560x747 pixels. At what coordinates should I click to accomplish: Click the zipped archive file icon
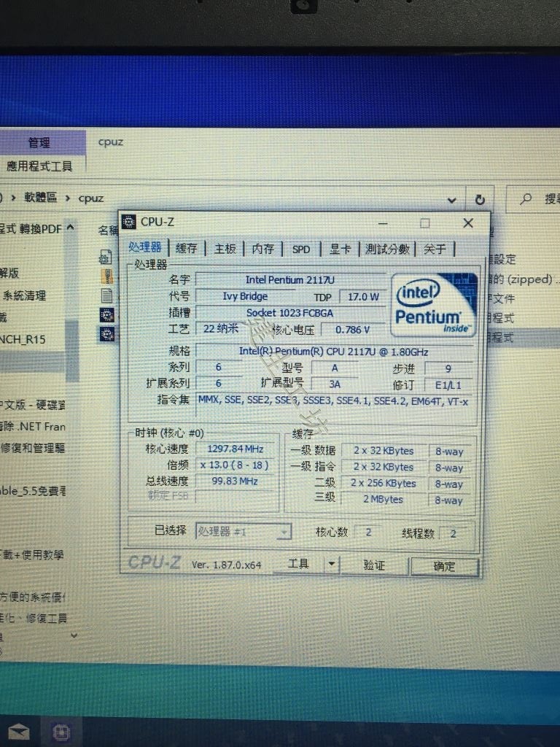point(108,276)
